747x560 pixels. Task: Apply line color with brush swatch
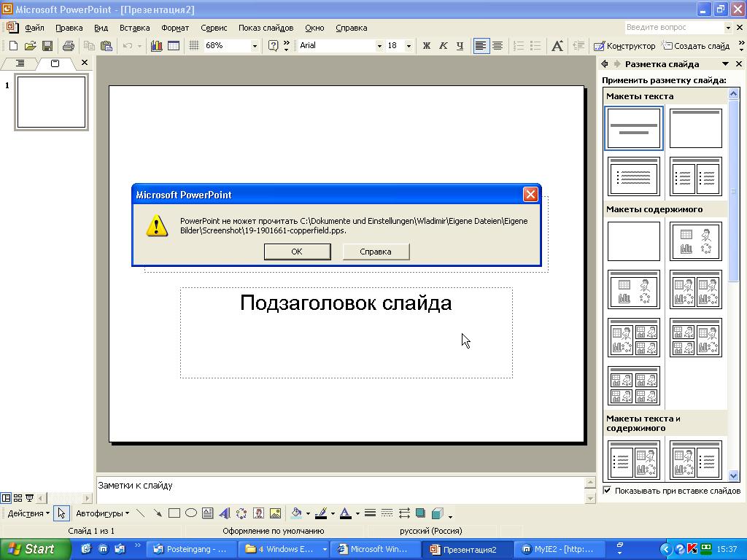coord(321,513)
